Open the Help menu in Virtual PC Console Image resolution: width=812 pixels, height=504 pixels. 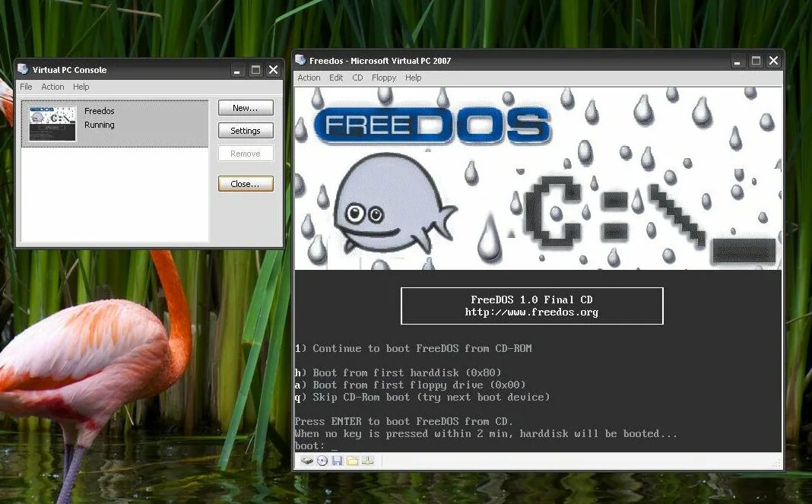[x=81, y=87]
